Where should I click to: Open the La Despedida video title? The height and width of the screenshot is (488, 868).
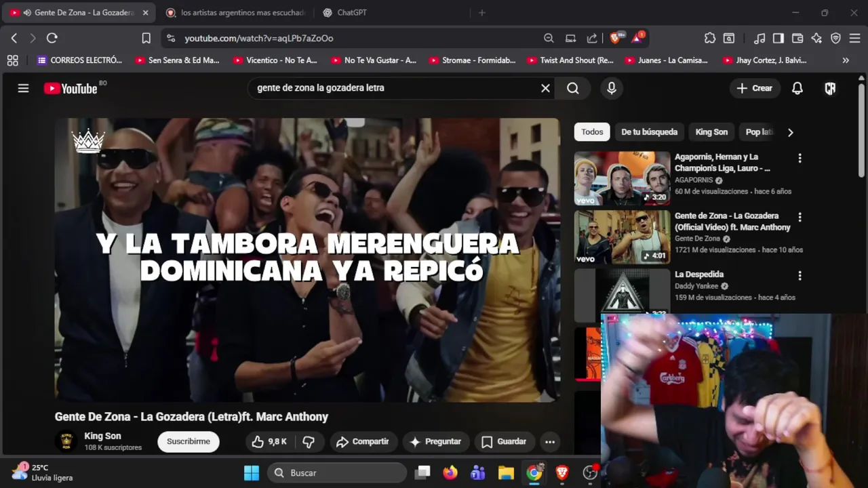(x=699, y=274)
